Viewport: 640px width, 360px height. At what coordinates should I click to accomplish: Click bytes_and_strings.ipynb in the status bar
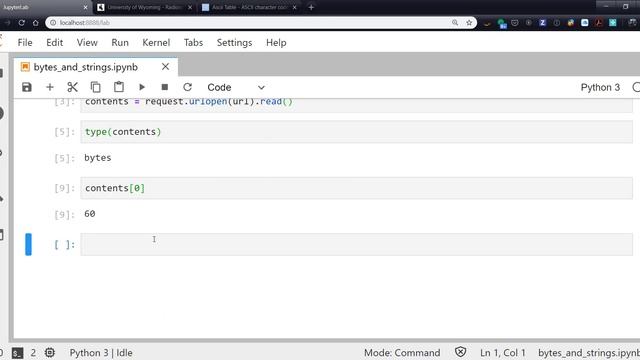[x=589, y=353]
